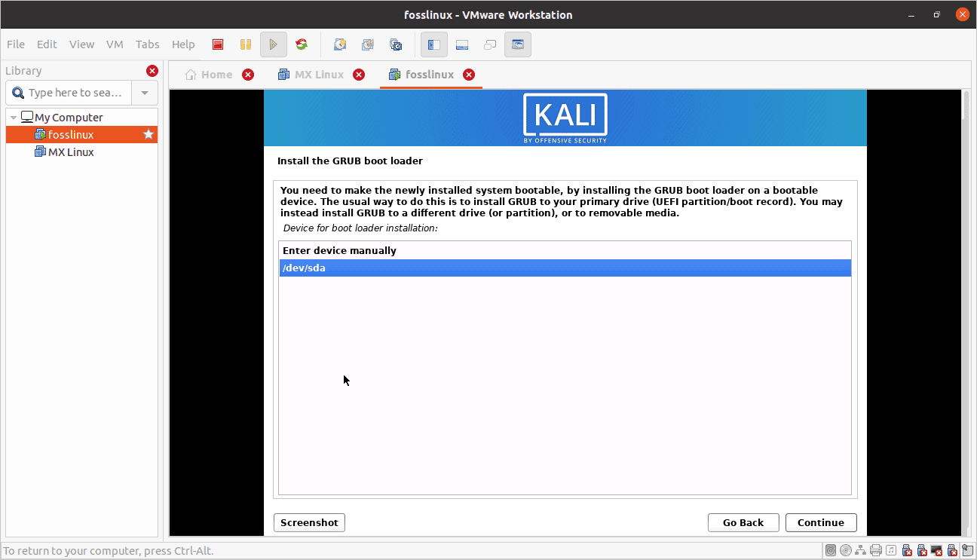Toggle the Library sidebar toolbar icon
977x560 pixels.
point(434,44)
